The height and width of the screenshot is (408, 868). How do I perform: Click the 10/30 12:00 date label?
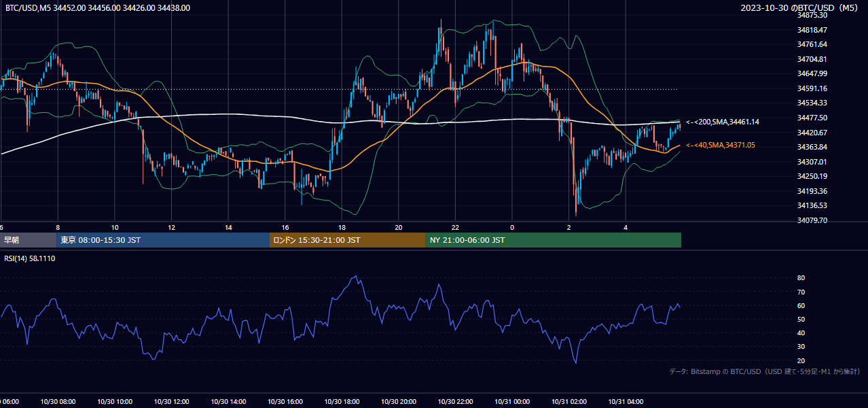(x=172, y=402)
